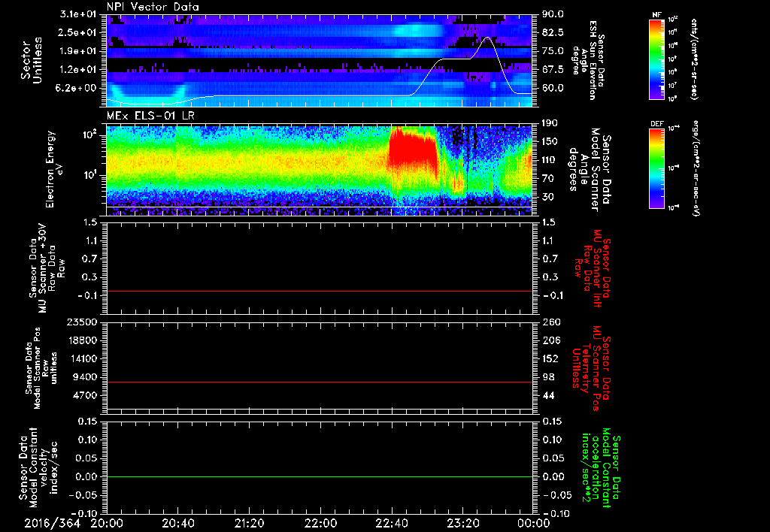Select the gray line in the MU Scanner +30V panel
770x532 pixels.
click(320, 291)
